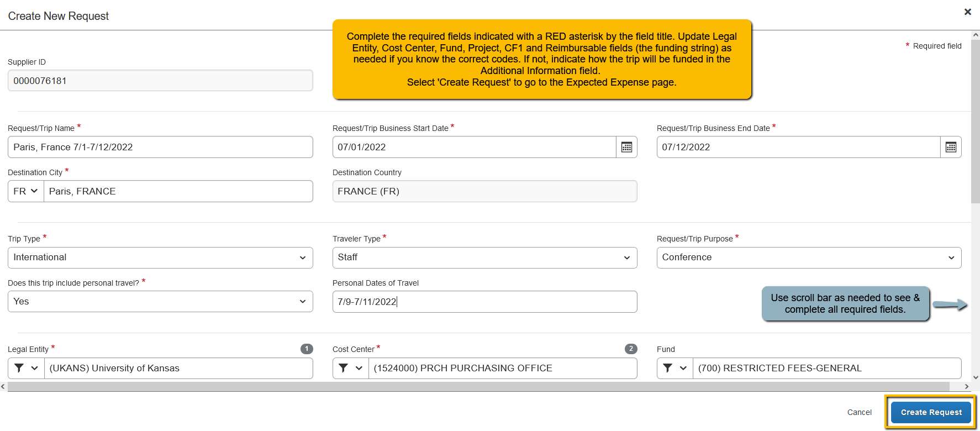980x431 pixels.
Task: Click the Destination Country field
Action: pyautogui.click(x=484, y=191)
